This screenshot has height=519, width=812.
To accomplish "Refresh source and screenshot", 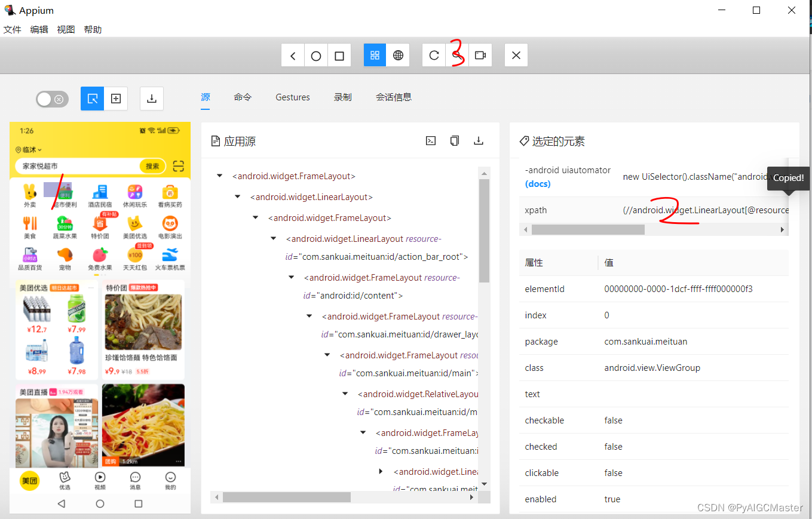I will coord(434,56).
